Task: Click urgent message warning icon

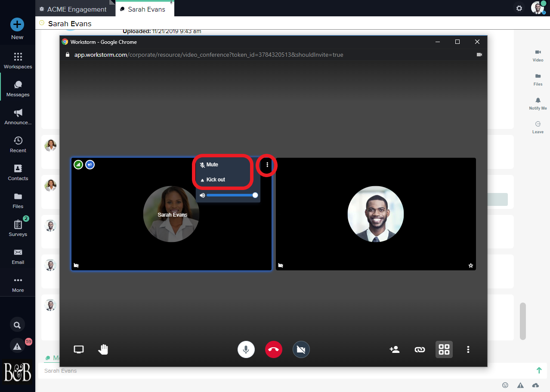Action: pyautogui.click(x=520, y=385)
